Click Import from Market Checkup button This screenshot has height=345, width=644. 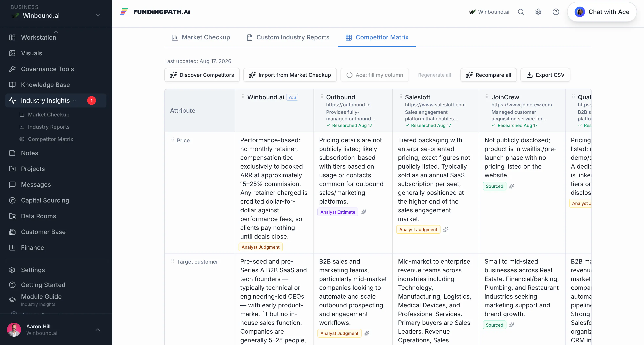click(x=290, y=75)
